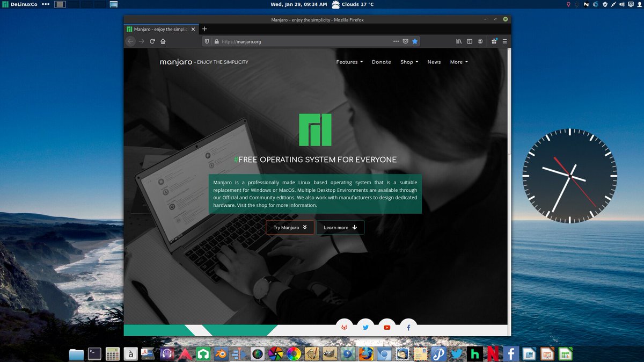The height and width of the screenshot is (362, 644).
Task: Expand the Features dropdown menu
Action: click(x=349, y=62)
